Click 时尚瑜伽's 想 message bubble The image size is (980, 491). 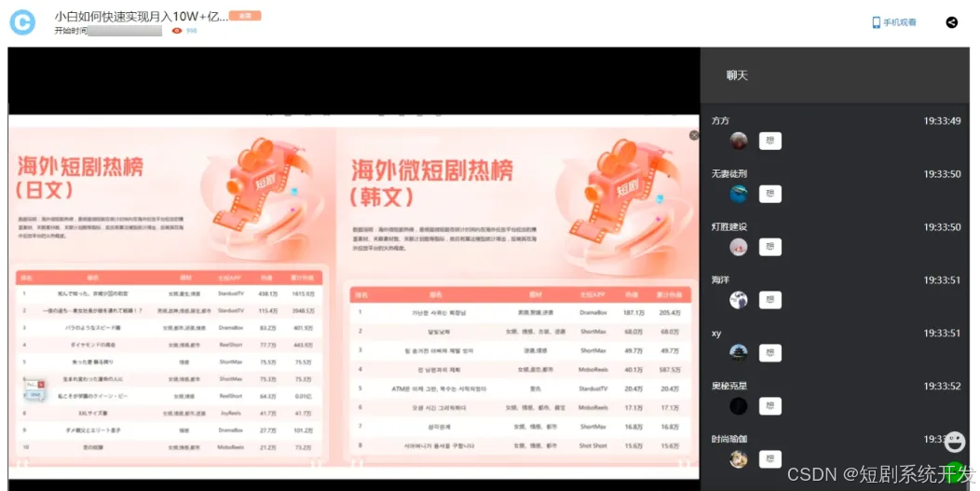(x=770, y=459)
